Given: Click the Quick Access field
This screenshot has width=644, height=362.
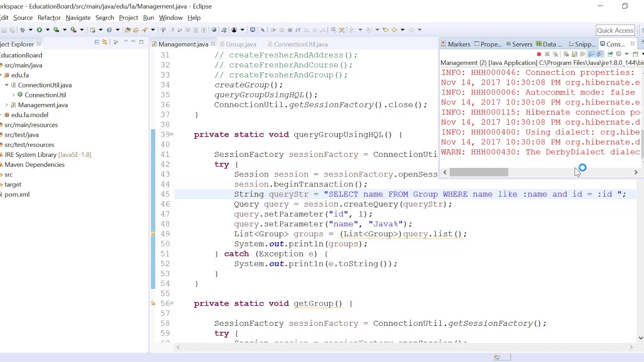Looking at the screenshot, I should [615, 30].
